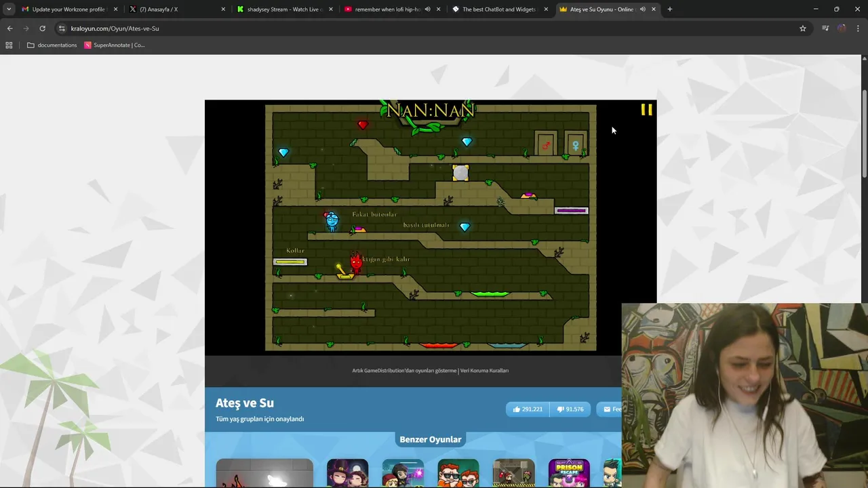Viewport: 868px width, 488px height.
Task: Open the Chrome profile avatar
Action: coord(842,28)
